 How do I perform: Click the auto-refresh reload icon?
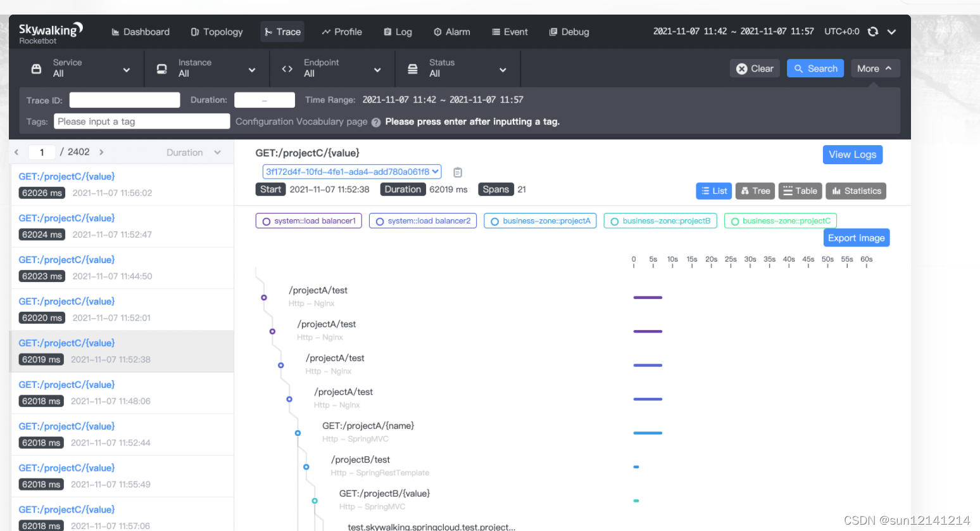pyautogui.click(x=873, y=32)
